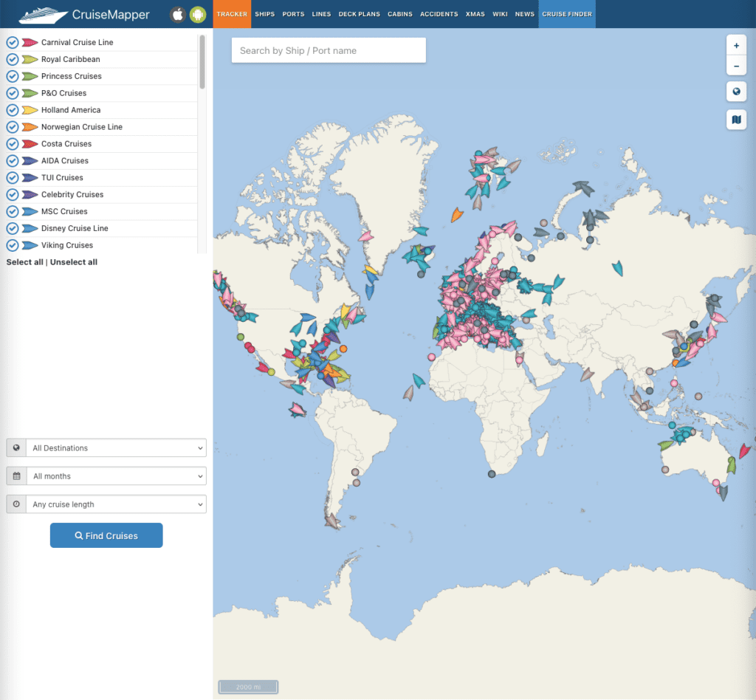756x700 pixels.
Task: Select the Apple app download icon
Action: [177, 13]
